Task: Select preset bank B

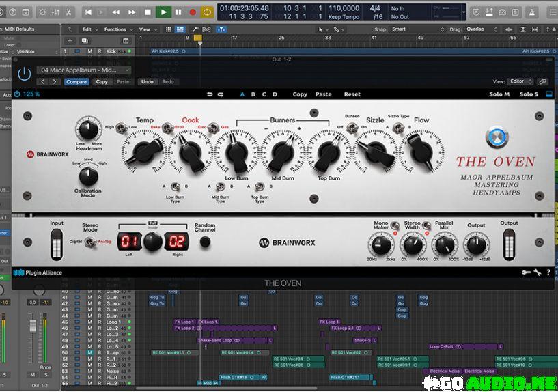Action: coord(253,94)
